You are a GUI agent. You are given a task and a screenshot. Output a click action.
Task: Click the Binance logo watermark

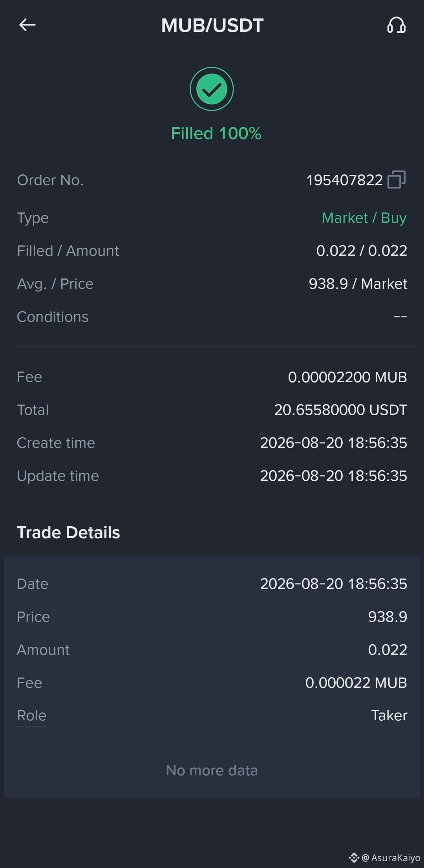[x=354, y=858]
